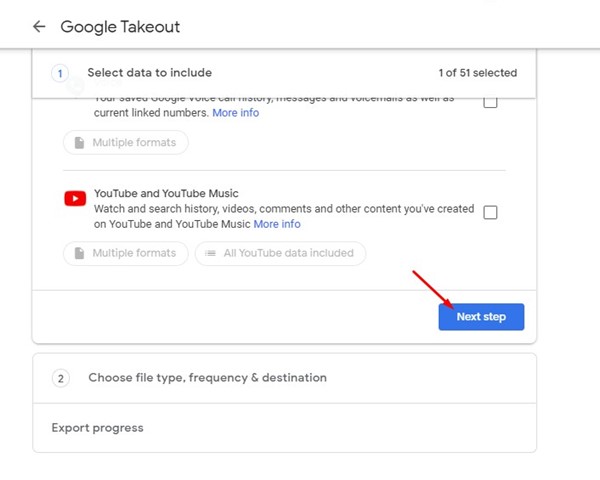Screen dimensions: 600x480
Task: Open the Export progress section
Action: click(x=284, y=428)
